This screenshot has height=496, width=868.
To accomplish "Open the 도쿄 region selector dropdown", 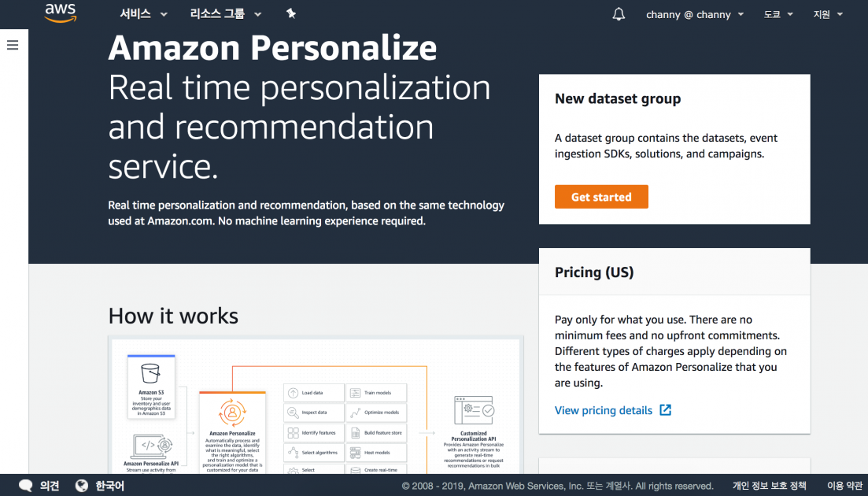I will (778, 14).
